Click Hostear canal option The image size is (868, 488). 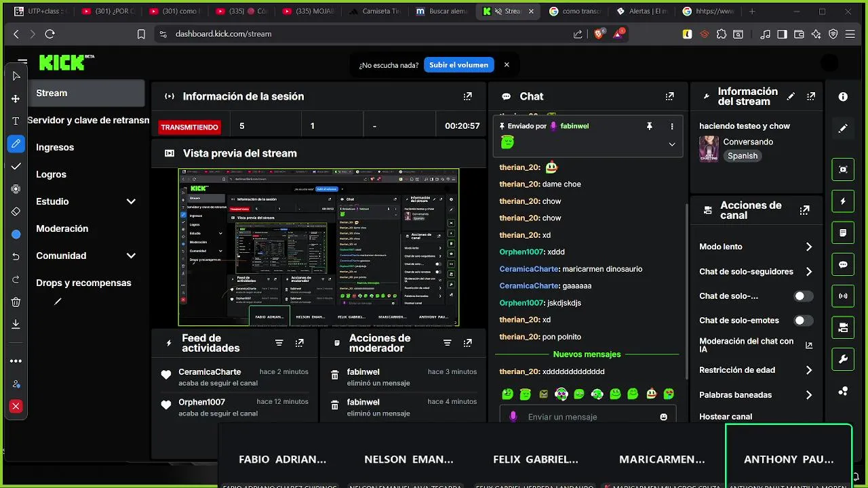click(x=726, y=417)
